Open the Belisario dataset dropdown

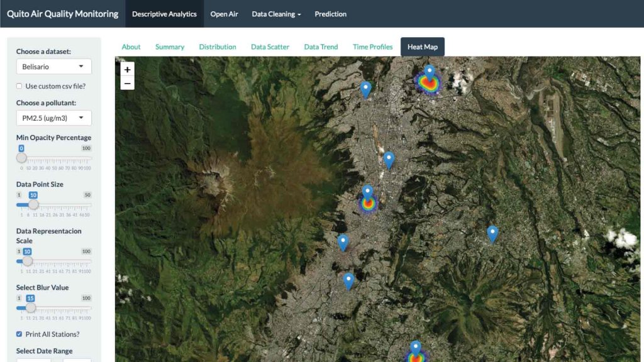[53, 67]
